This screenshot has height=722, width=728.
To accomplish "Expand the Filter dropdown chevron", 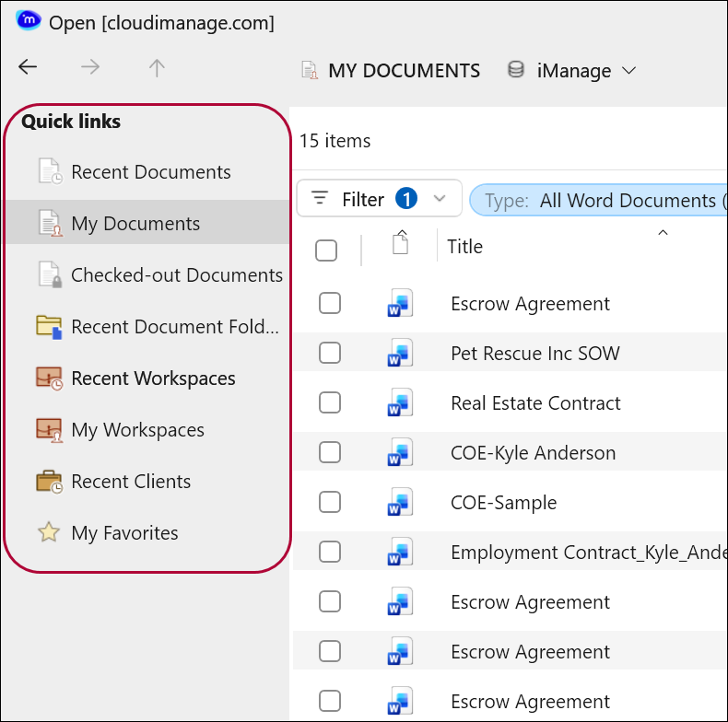I will (x=440, y=199).
